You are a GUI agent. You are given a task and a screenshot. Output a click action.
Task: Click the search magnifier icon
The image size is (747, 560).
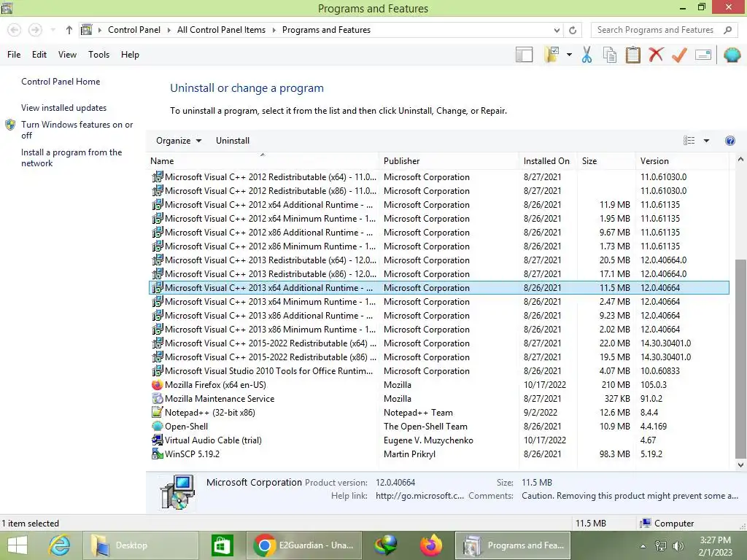[727, 30]
